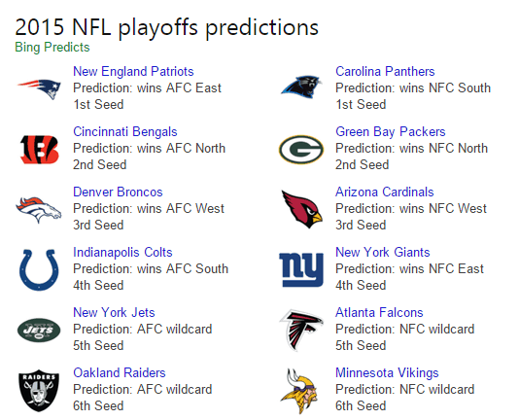Click the Cincinnati Bengals logo
The height and width of the screenshot is (420, 519).
[x=40, y=150]
